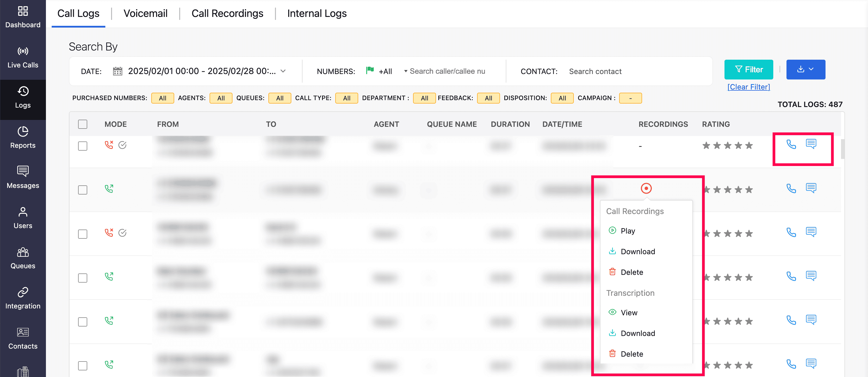Open the blue download options dropdown
Screen dimensions: 868x377
(x=805, y=69)
